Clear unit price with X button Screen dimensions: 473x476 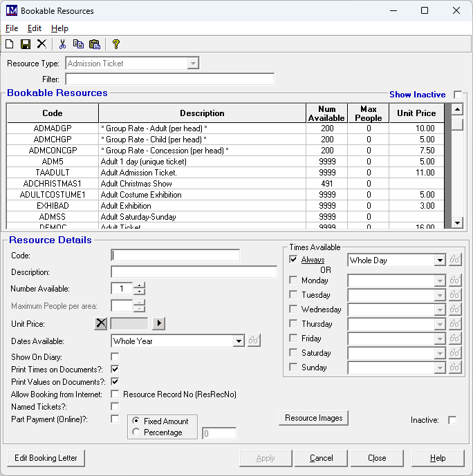[101, 323]
